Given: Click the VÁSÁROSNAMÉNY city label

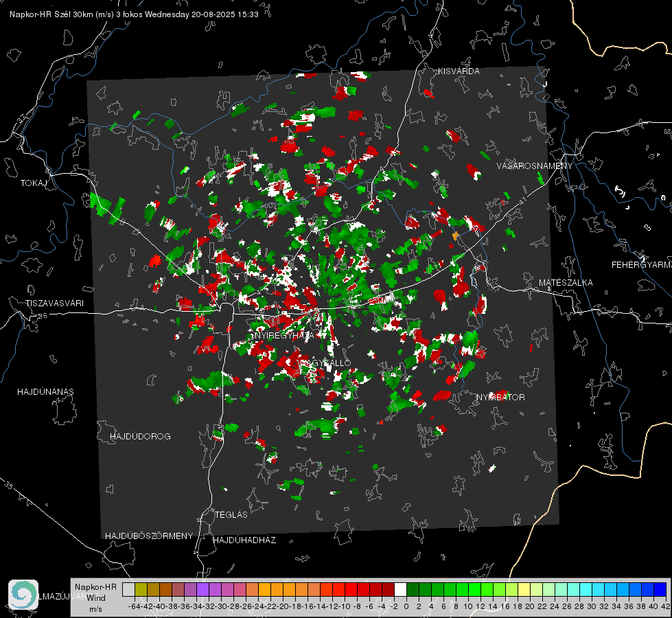Looking at the screenshot, I should tap(535, 165).
